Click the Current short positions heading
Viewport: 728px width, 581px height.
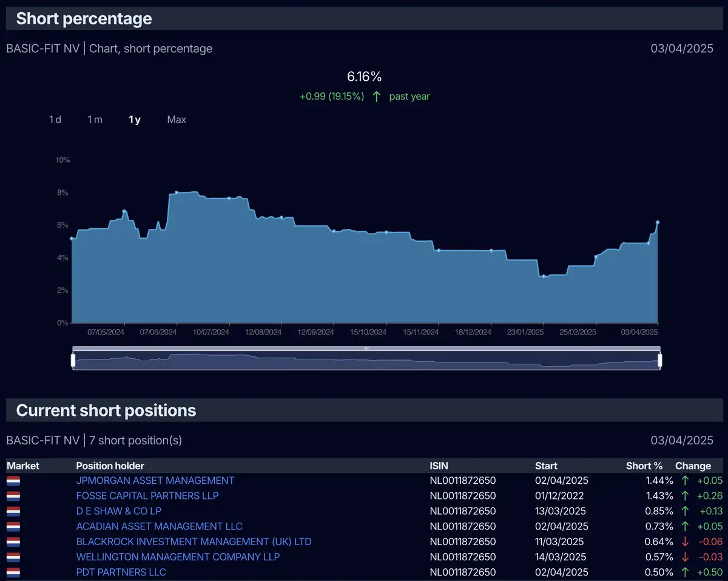pyautogui.click(x=106, y=410)
